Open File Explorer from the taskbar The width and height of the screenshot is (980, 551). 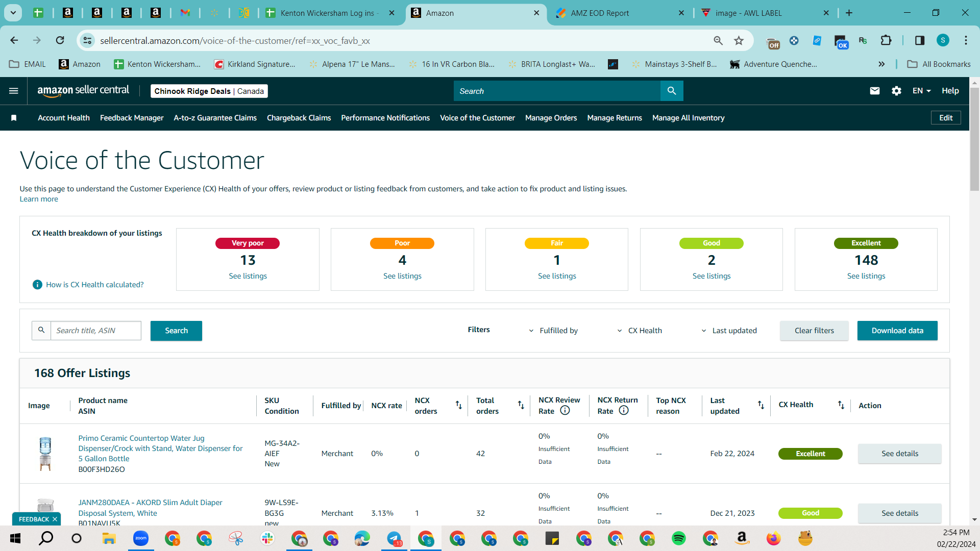tap(109, 538)
